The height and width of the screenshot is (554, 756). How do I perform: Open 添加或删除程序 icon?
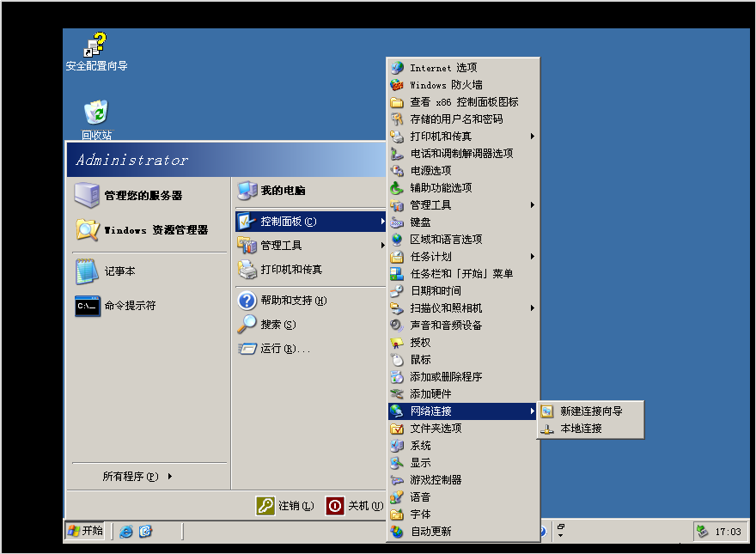[x=397, y=376]
